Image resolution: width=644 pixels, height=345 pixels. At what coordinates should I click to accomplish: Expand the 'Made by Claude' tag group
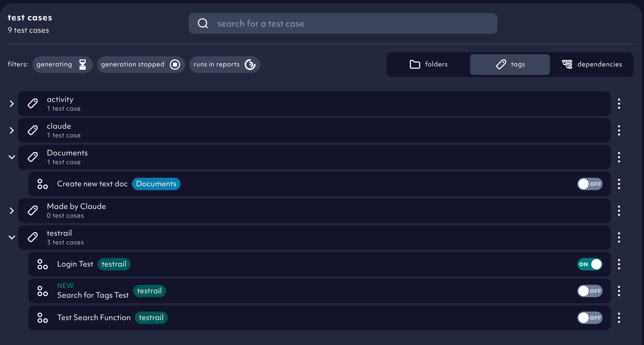click(12, 211)
